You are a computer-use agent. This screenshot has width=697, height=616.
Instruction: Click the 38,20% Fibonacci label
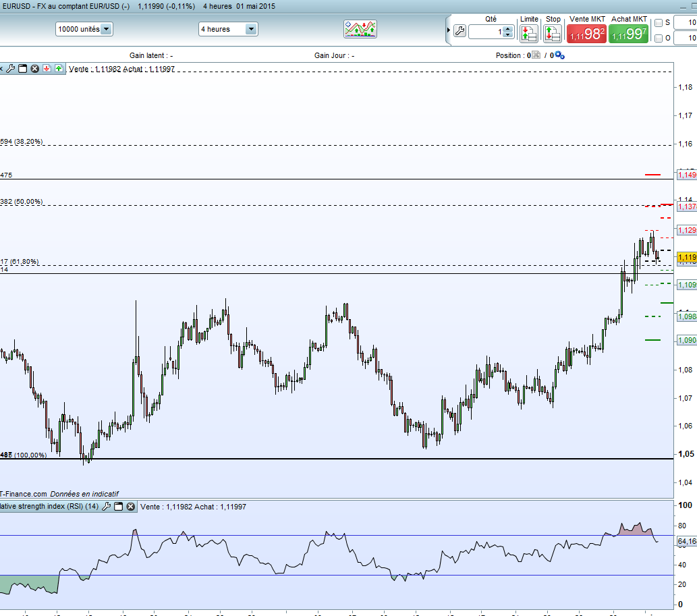(x=22, y=141)
